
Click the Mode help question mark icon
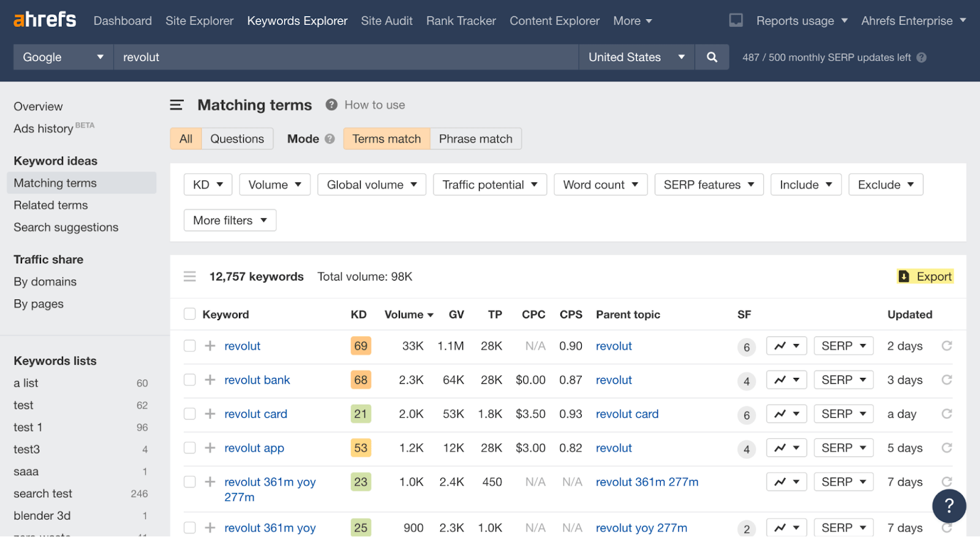click(330, 139)
